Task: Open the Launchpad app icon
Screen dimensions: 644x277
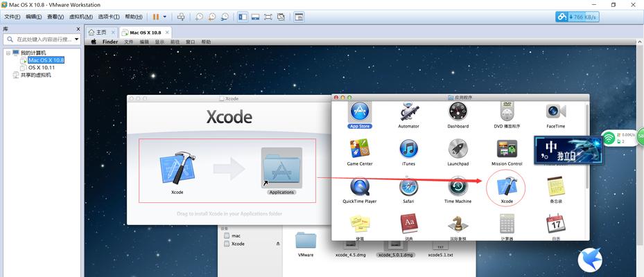Action: click(x=458, y=149)
